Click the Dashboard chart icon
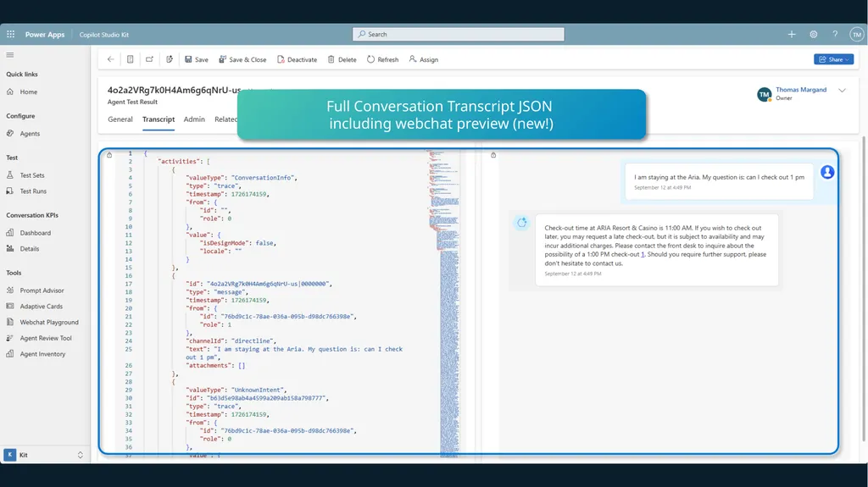 tap(10, 233)
